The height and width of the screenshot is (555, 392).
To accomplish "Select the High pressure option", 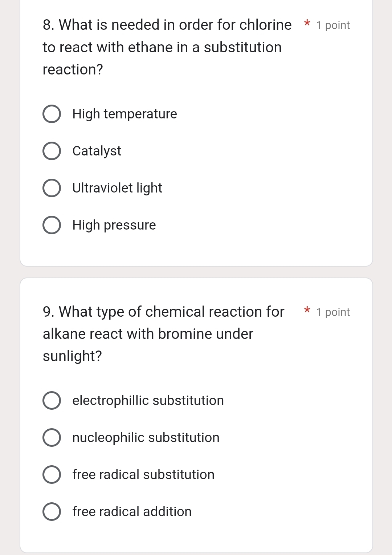I will tap(51, 225).
